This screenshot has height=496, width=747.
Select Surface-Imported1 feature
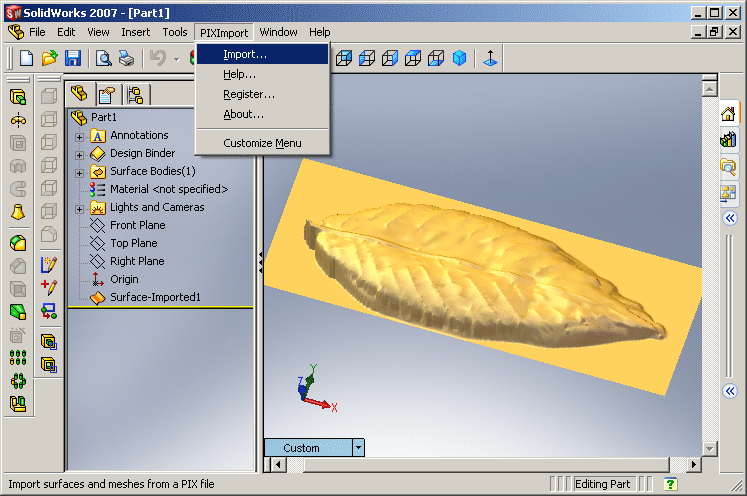[155, 297]
